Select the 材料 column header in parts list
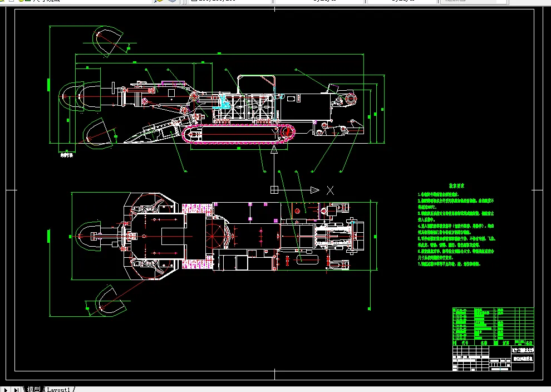The height and width of the screenshot is (392, 551). coord(506,342)
